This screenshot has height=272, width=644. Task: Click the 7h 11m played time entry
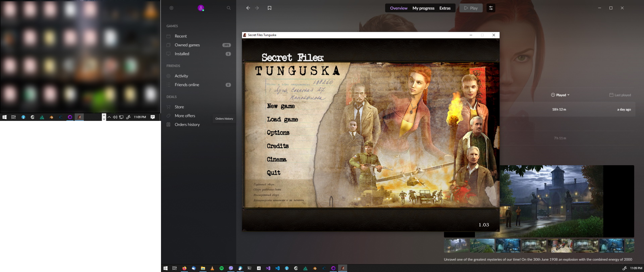tap(560, 138)
